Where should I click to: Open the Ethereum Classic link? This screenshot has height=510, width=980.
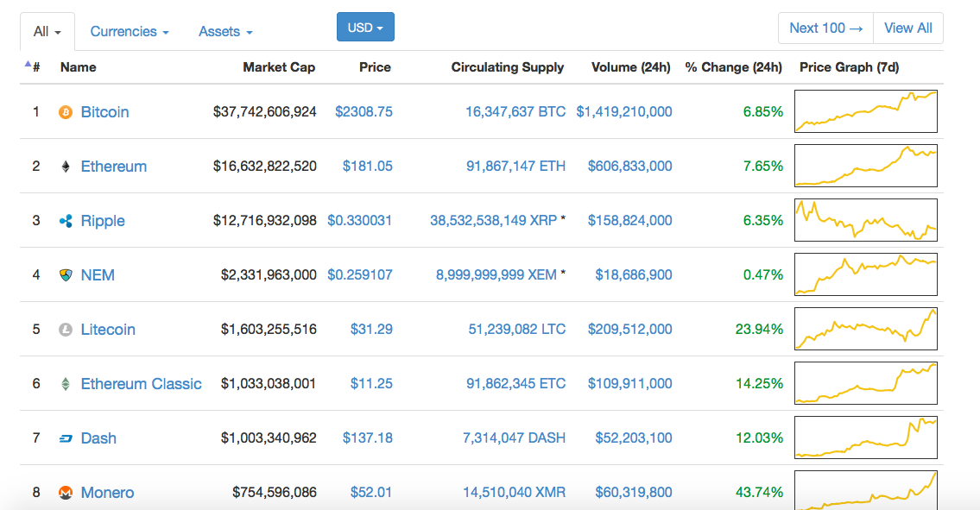[142, 384]
